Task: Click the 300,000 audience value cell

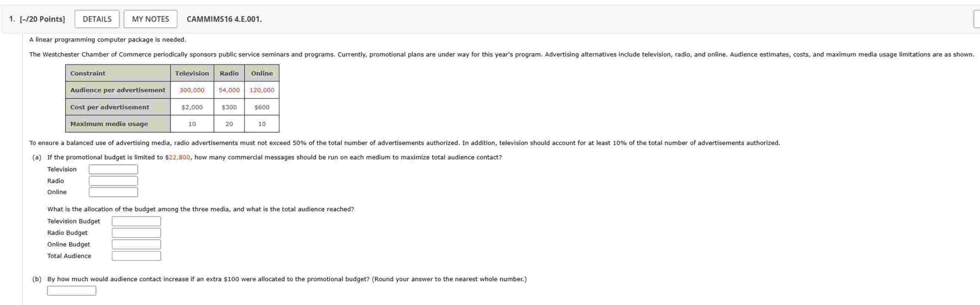Action: 192,90
